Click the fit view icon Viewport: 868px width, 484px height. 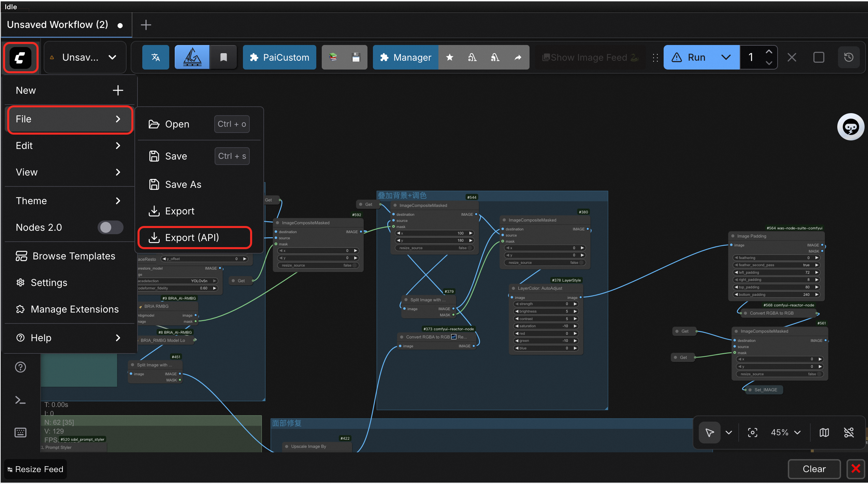tap(753, 433)
